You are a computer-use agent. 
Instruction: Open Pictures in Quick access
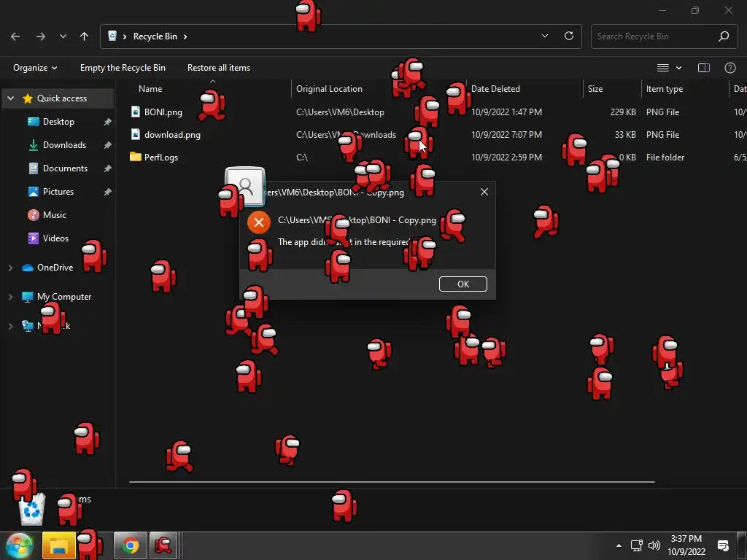click(58, 192)
